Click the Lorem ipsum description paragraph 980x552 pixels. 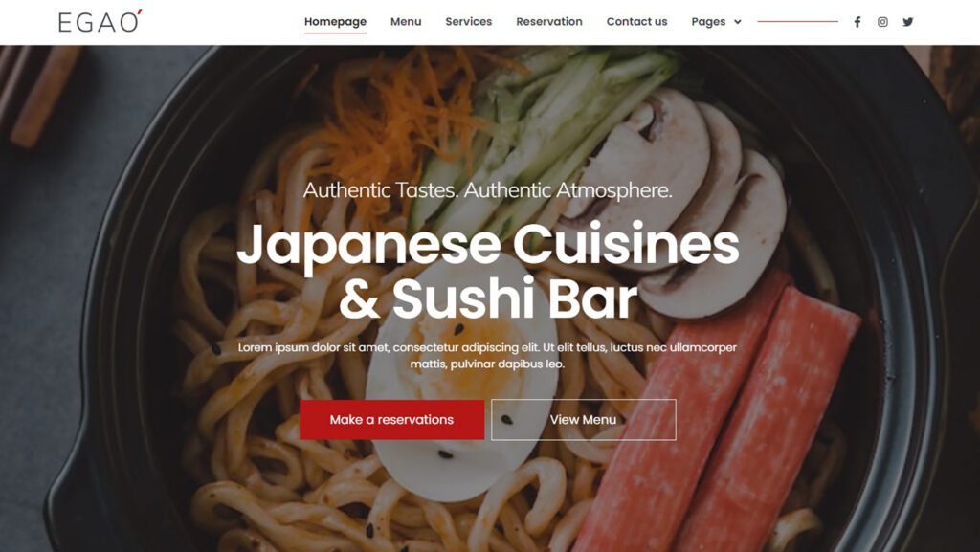tap(487, 355)
